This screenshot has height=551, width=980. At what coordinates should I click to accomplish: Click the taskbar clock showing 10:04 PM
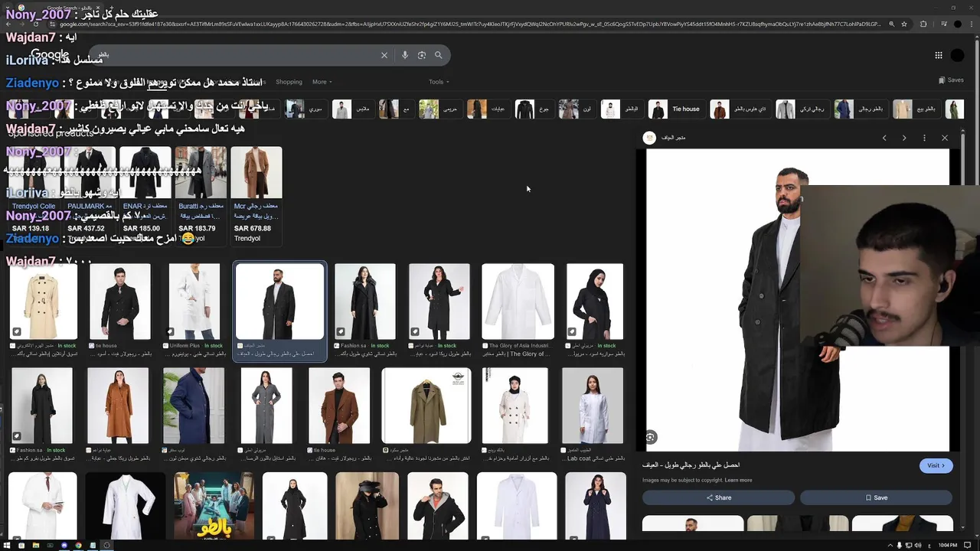click(x=947, y=545)
